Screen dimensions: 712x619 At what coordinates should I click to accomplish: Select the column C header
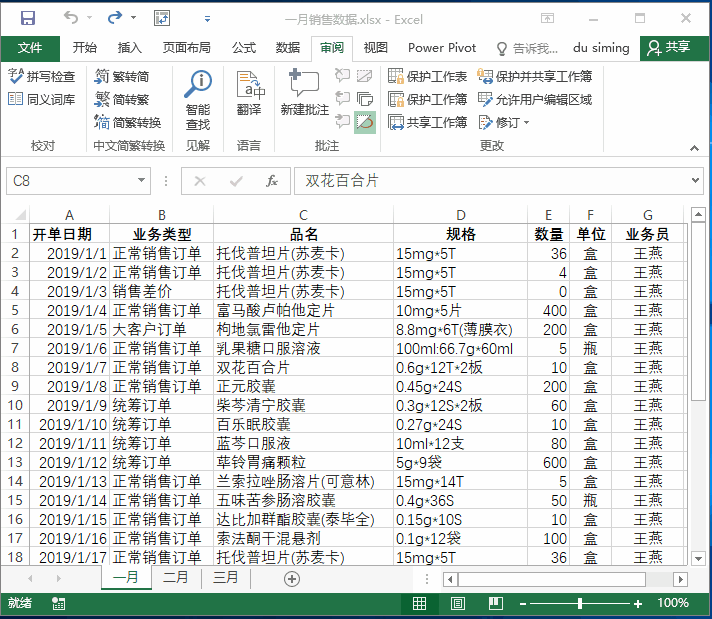coord(303,215)
